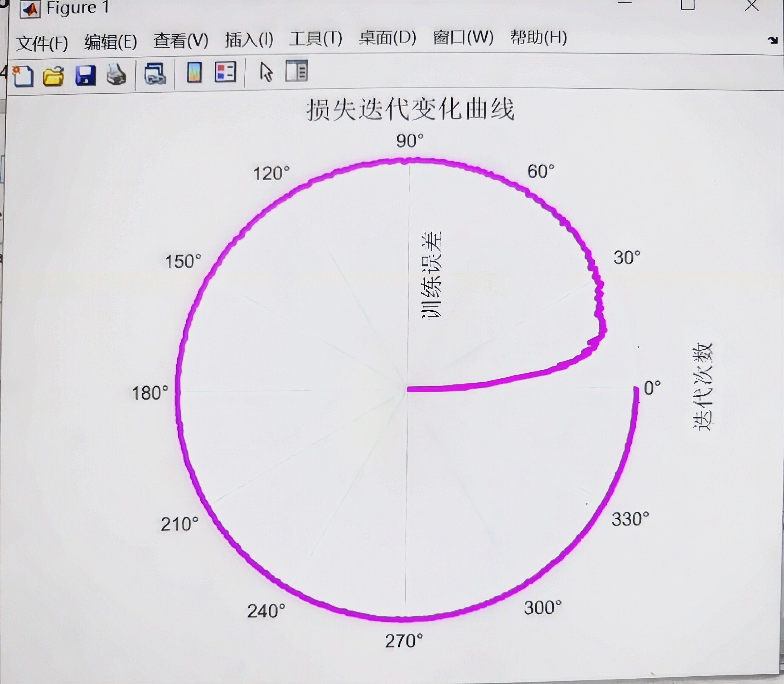Toggle the legend display

pos(225,73)
